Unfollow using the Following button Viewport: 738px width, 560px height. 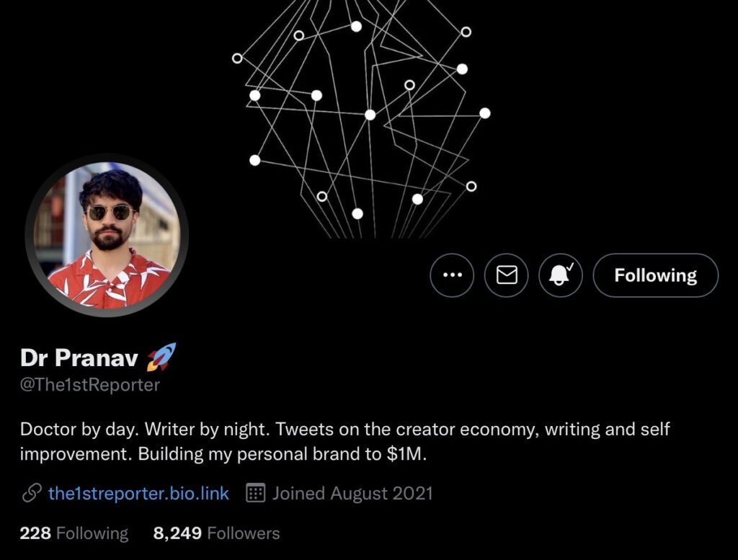(655, 275)
